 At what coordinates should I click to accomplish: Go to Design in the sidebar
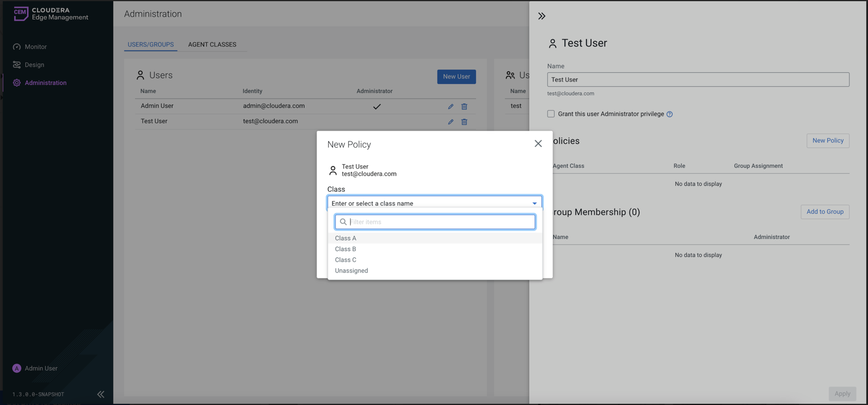click(34, 65)
